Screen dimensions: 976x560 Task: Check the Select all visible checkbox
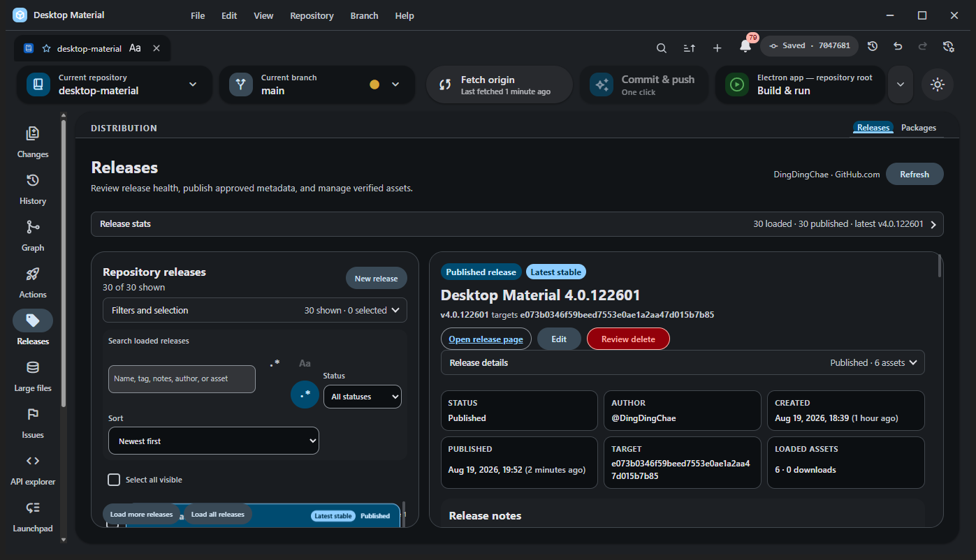tap(114, 480)
